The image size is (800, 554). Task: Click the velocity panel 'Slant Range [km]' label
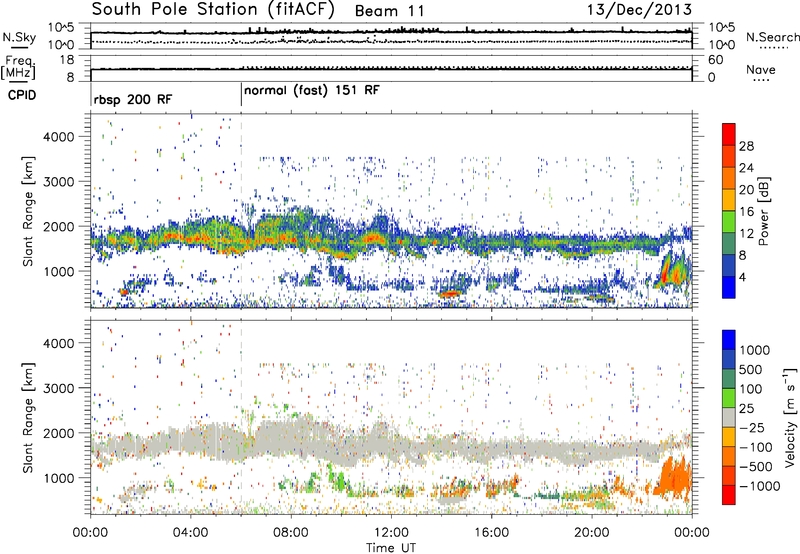tap(28, 417)
